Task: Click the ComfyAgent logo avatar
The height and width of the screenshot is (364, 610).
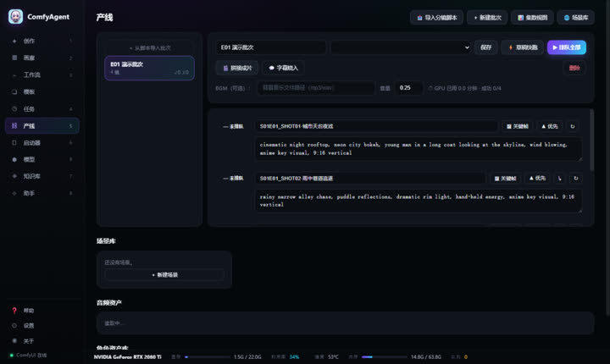Action: pos(15,17)
